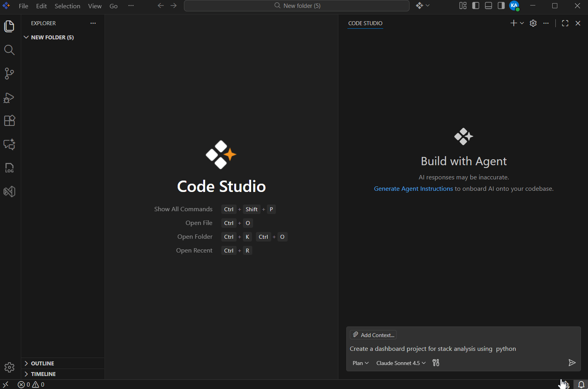Select the Run and Debug icon

(9, 98)
